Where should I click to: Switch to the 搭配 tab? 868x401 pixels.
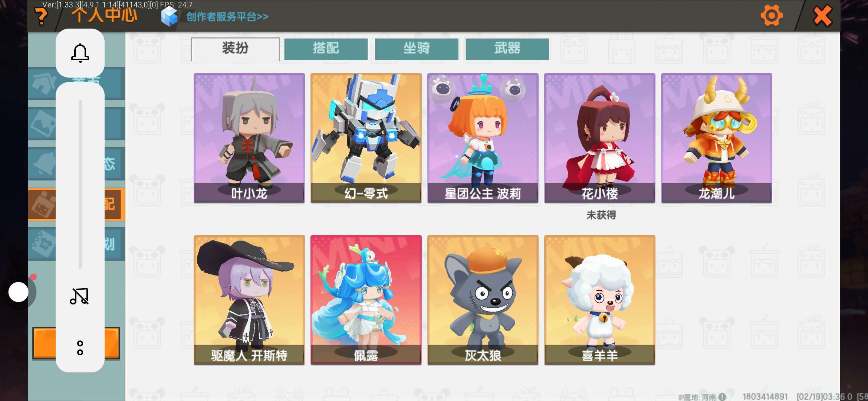click(x=326, y=49)
